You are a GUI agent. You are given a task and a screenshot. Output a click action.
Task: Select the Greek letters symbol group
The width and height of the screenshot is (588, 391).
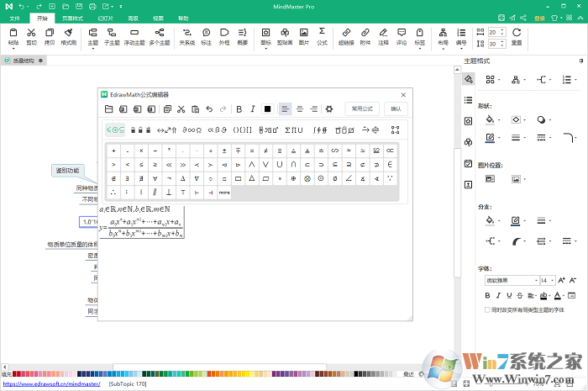(x=217, y=129)
